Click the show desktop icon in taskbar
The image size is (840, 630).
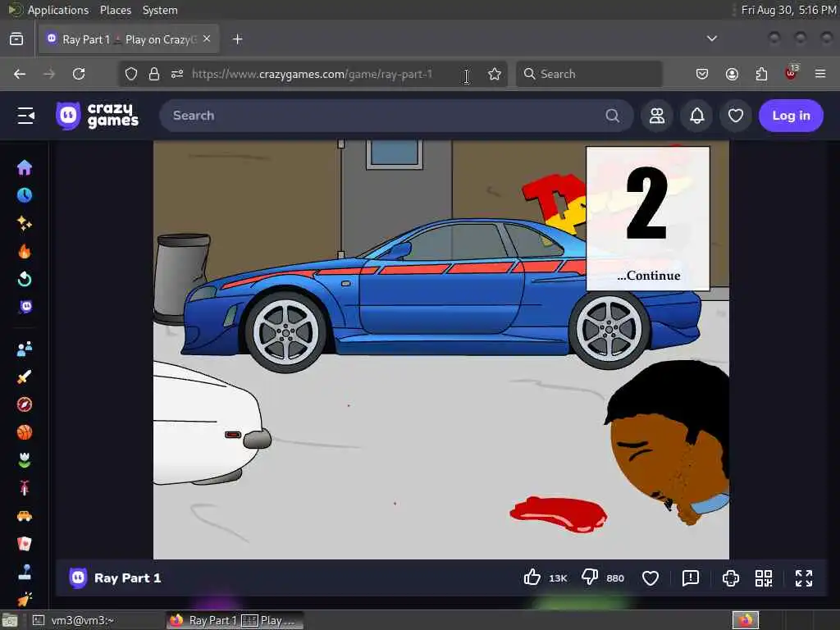(x=10, y=620)
